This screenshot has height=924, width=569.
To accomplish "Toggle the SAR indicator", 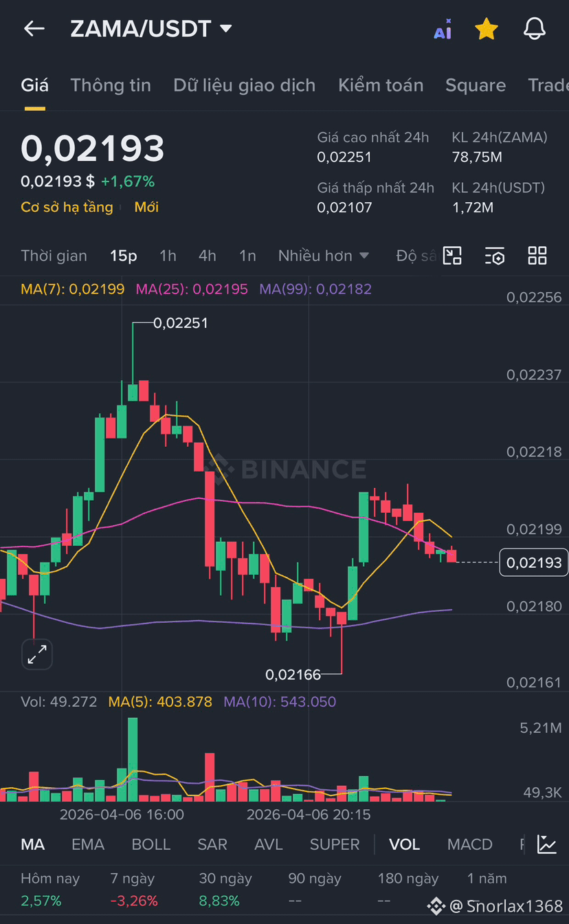I will pyautogui.click(x=212, y=844).
